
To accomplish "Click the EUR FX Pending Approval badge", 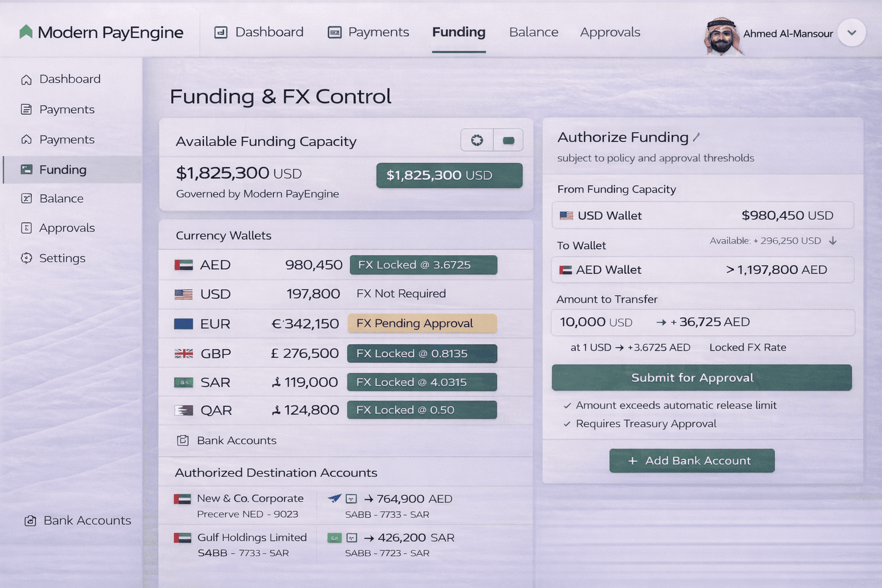I will click(x=422, y=323).
